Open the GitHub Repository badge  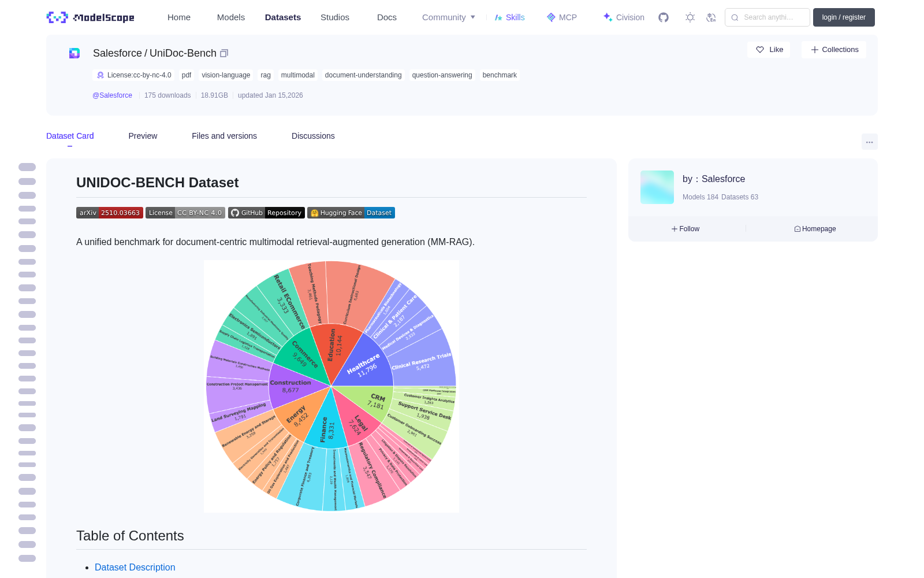(x=266, y=213)
